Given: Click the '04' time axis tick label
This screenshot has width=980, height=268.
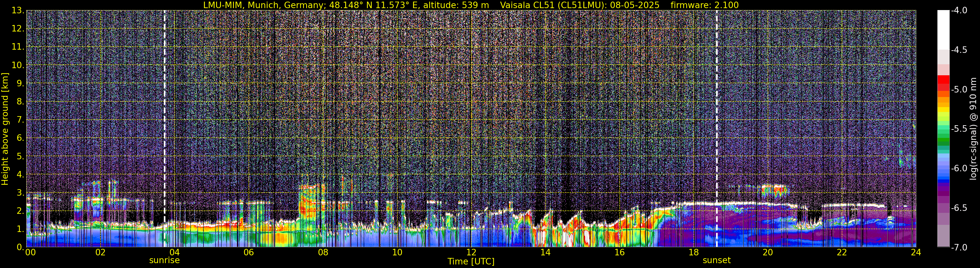Looking at the screenshot, I should tap(174, 252).
